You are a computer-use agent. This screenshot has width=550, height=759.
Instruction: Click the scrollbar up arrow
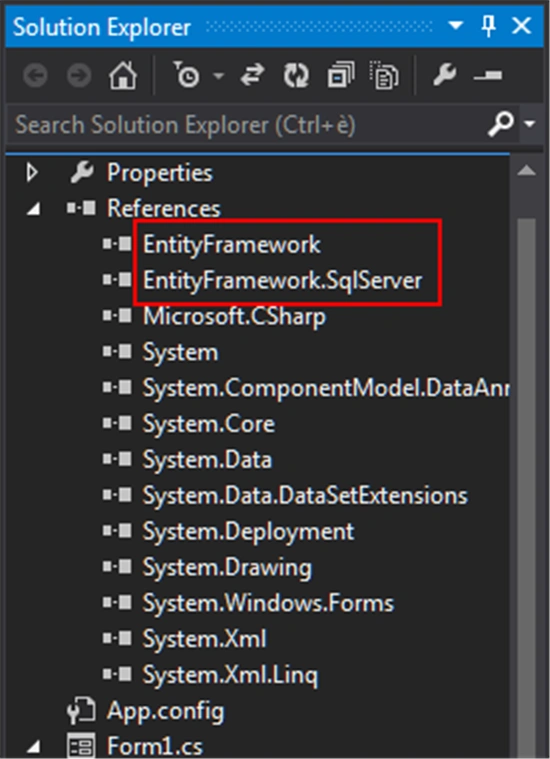[x=526, y=171]
